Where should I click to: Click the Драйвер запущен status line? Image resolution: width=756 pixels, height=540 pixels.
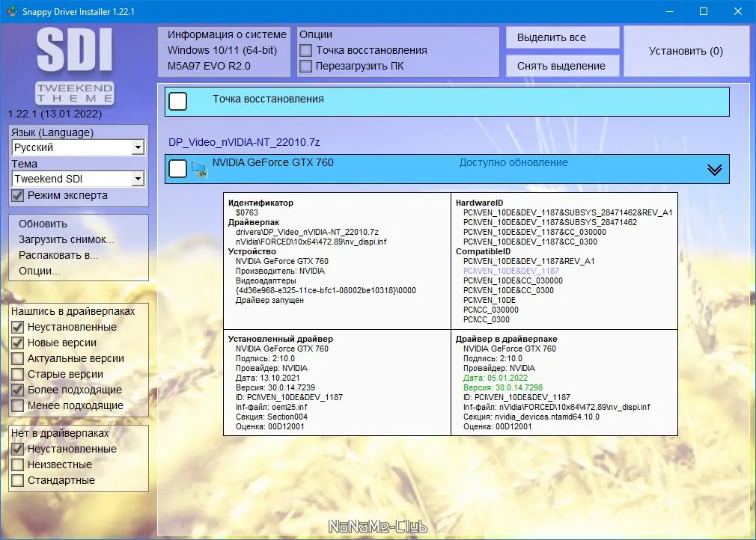pos(269,300)
